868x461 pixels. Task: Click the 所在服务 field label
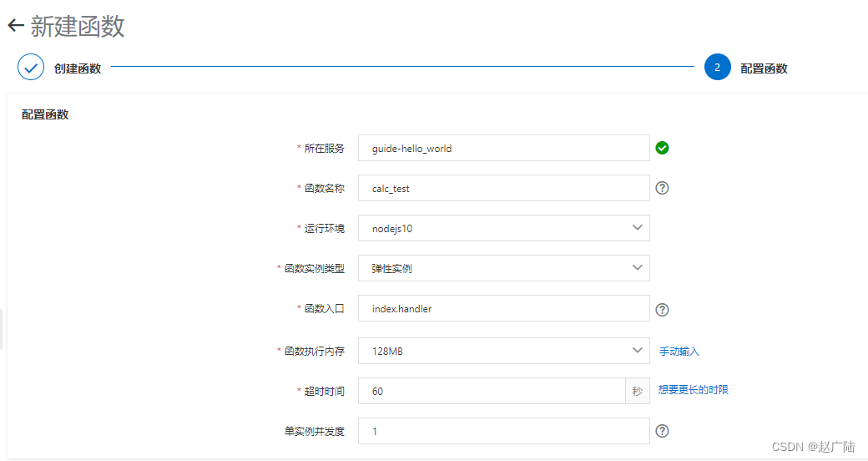pos(325,149)
